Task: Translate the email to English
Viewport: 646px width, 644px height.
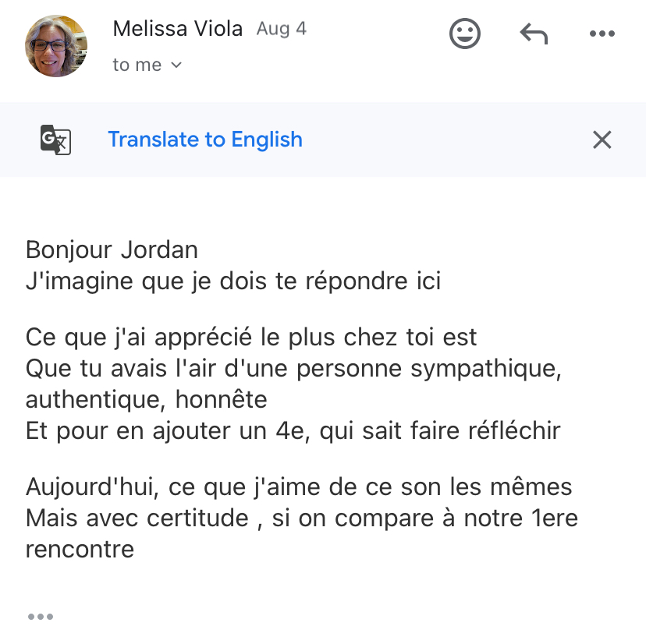Action: point(205,140)
